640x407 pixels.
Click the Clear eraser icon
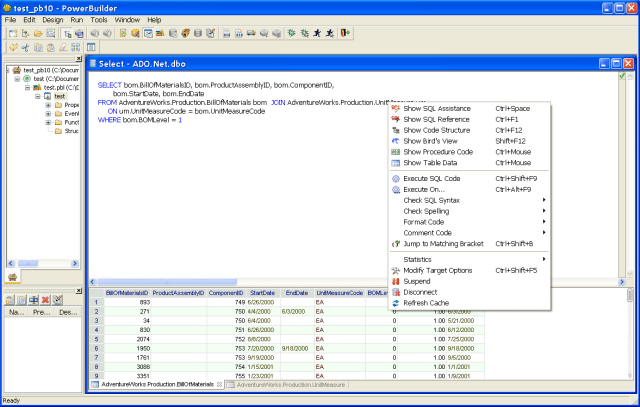[x=63, y=48]
